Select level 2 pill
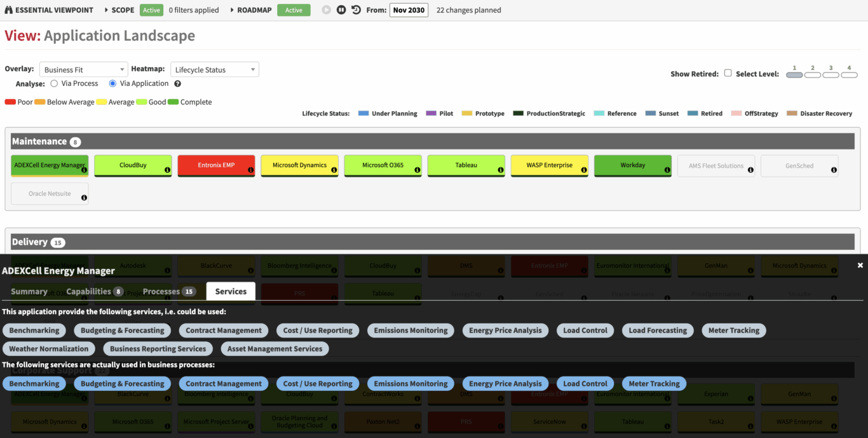This screenshot has height=438, width=868. (x=813, y=74)
